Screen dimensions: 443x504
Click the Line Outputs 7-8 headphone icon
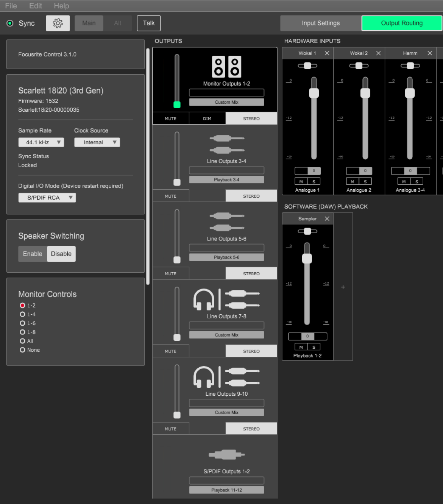[x=204, y=300]
